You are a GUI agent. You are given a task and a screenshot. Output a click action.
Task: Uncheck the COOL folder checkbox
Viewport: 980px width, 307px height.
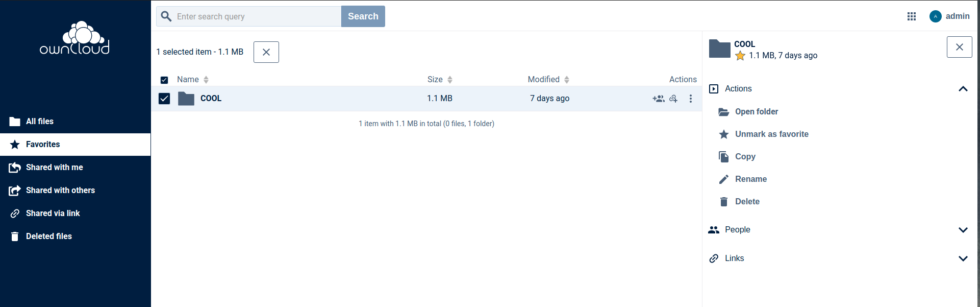(164, 99)
